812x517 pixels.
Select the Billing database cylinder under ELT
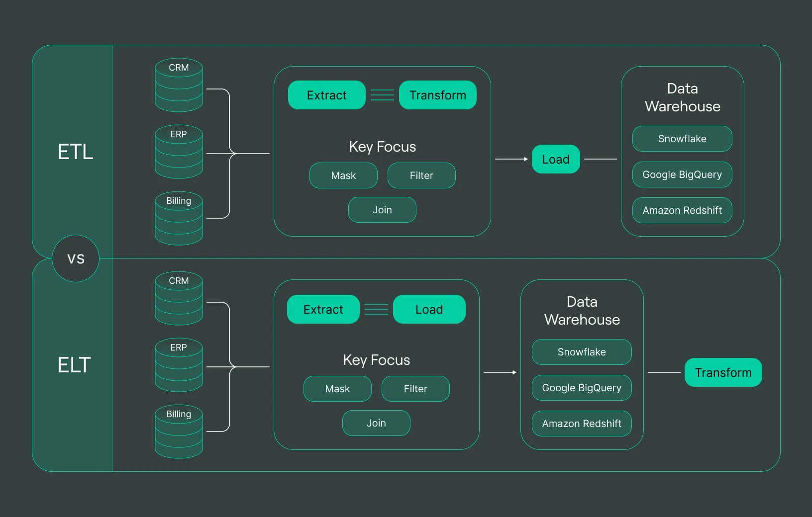[178, 431]
